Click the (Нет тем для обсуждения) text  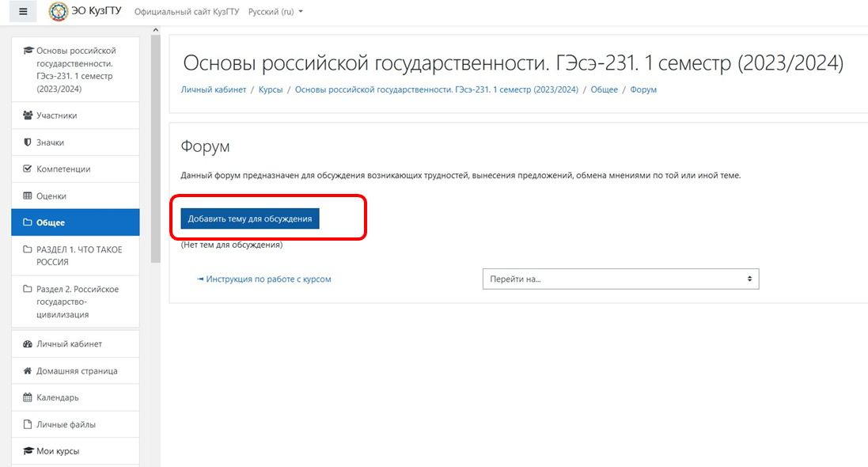[231, 245]
